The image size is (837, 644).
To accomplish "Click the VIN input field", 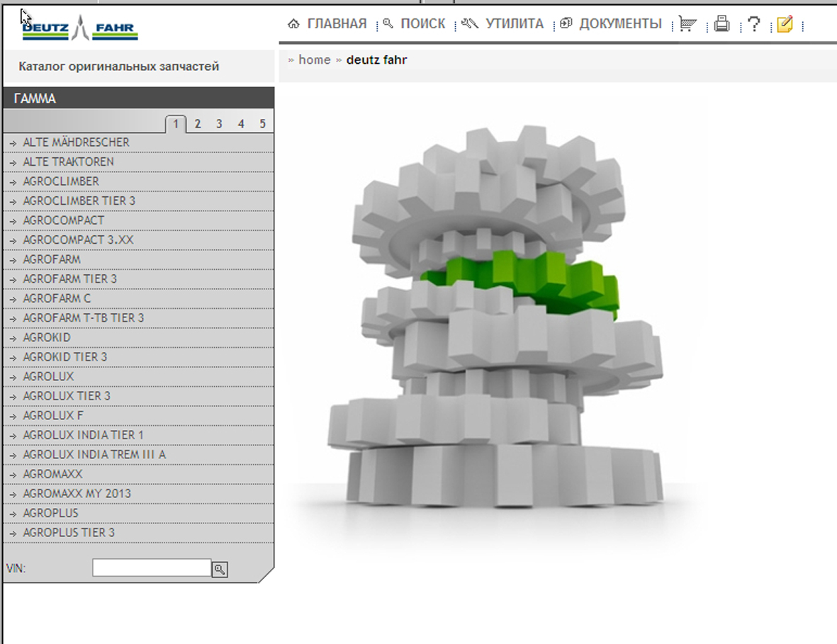I will coord(152,567).
